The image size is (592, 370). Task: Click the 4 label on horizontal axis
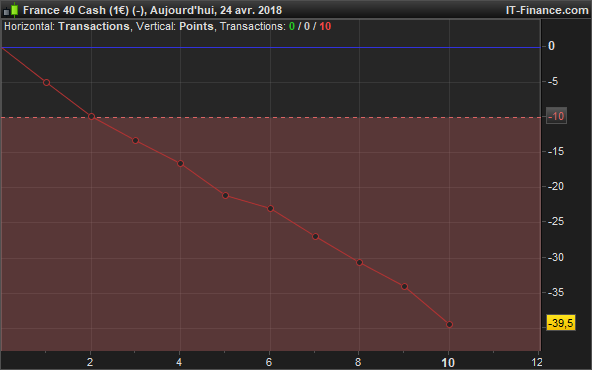point(179,362)
